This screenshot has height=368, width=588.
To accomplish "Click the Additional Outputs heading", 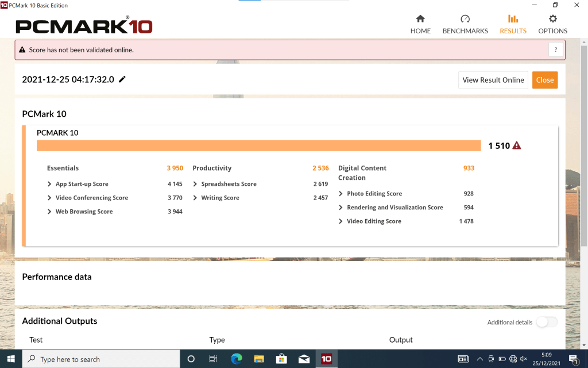I will tap(60, 321).
